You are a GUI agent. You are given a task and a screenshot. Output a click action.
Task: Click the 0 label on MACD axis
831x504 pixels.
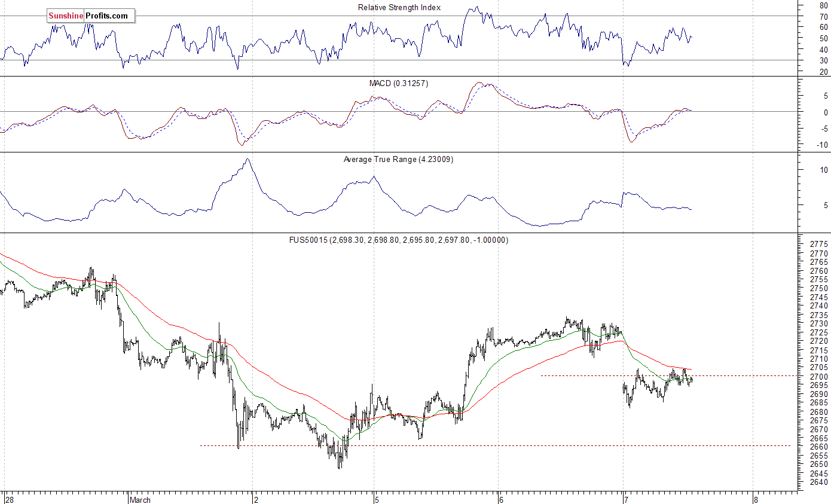[826, 112]
